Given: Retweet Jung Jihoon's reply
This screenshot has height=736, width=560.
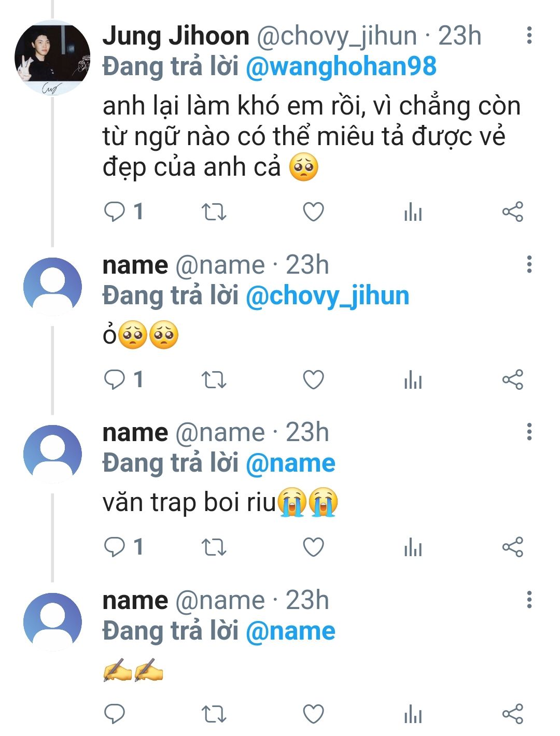Looking at the screenshot, I should click(x=214, y=212).
